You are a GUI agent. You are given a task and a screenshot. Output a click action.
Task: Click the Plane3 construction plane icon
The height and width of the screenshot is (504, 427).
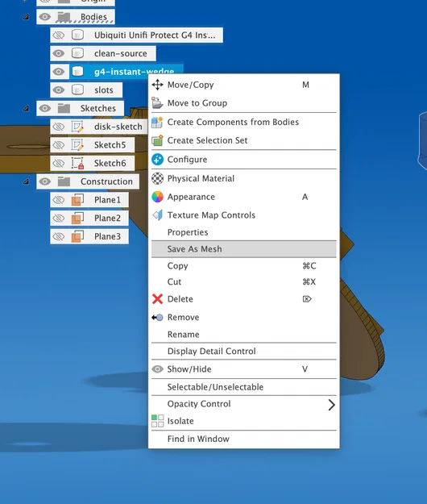tap(77, 236)
